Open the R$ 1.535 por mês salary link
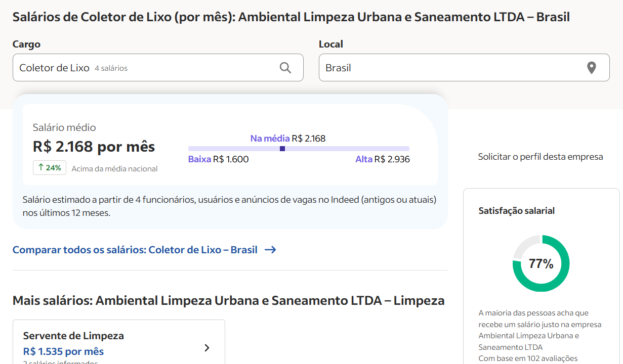 point(63,351)
